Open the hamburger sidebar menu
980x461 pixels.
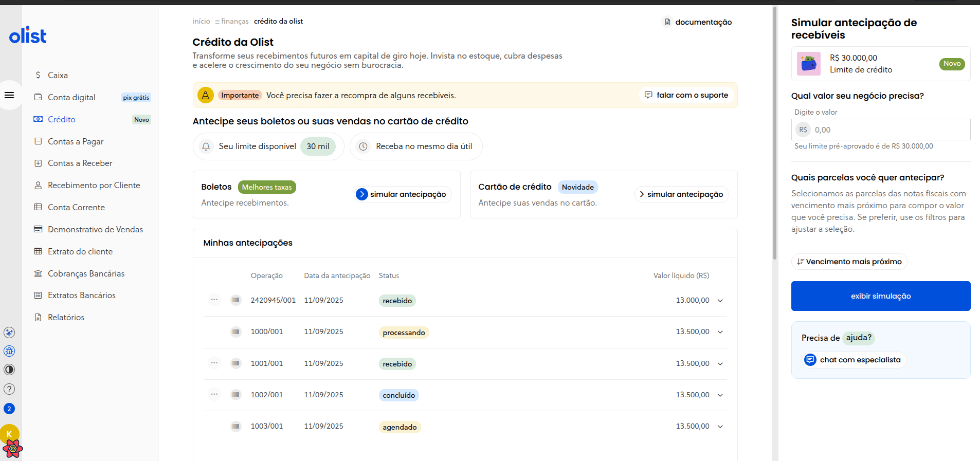[9, 95]
